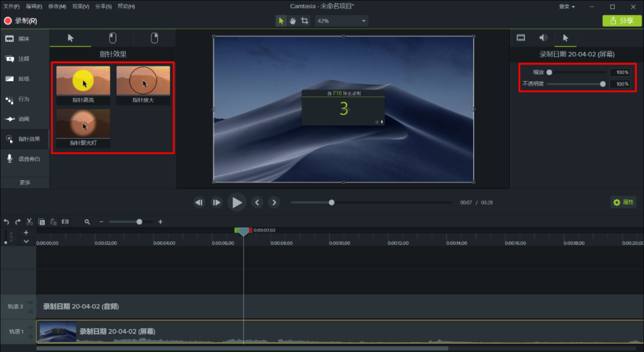This screenshot has height=352, width=644.
Task: Switch to the right-click effects mouse tab
Action: pos(154,38)
